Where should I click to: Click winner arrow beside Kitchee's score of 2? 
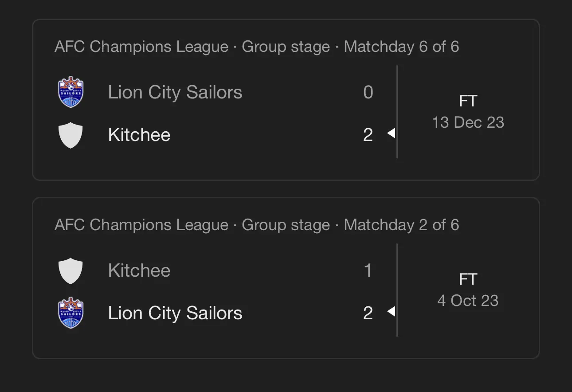point(391,133)
